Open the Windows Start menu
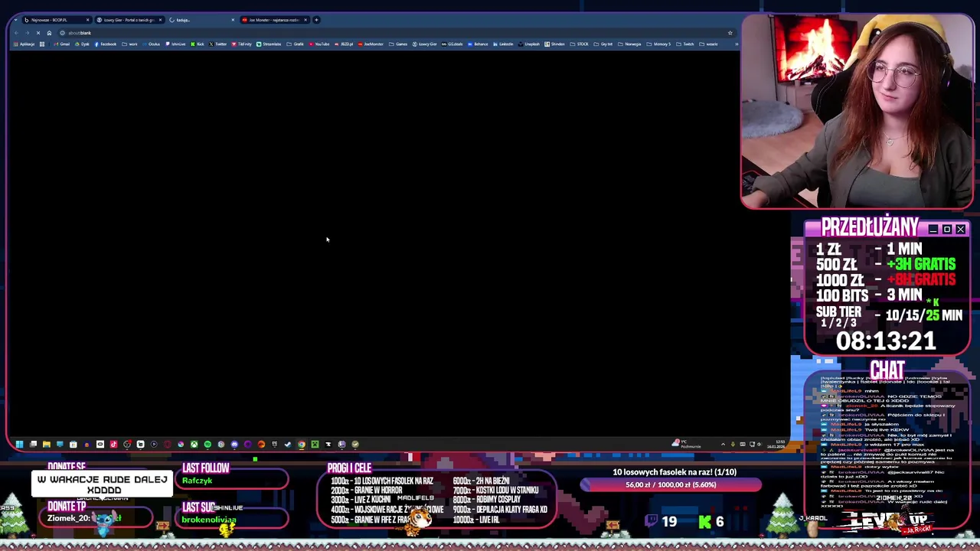 [x=19, y=444]
